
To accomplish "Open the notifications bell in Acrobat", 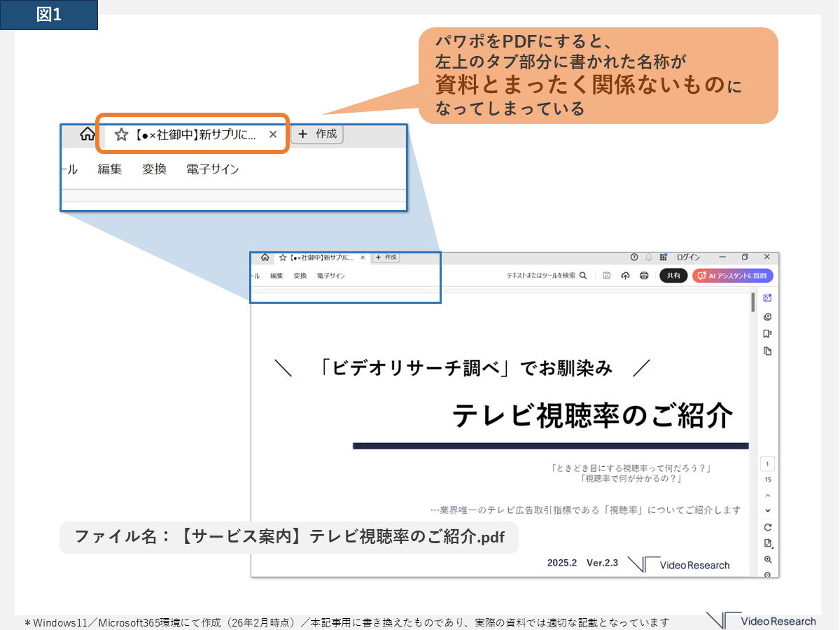I will pos(649,257).
